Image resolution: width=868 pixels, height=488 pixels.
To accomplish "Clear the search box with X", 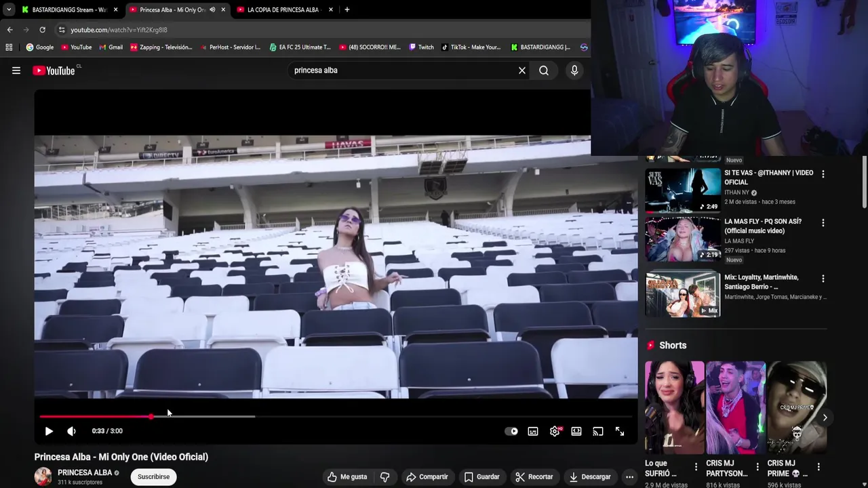I will [x=522, y=70].
